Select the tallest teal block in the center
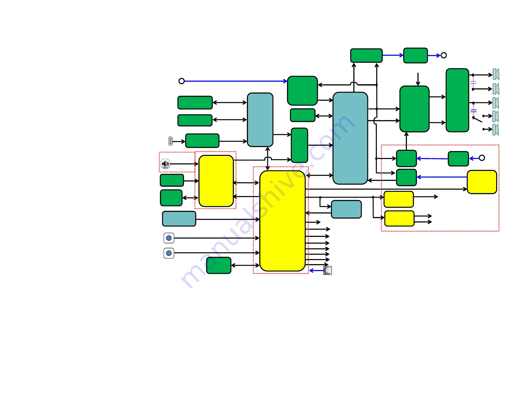Screen dimensions: 532x400 click(x=350, y=138)
